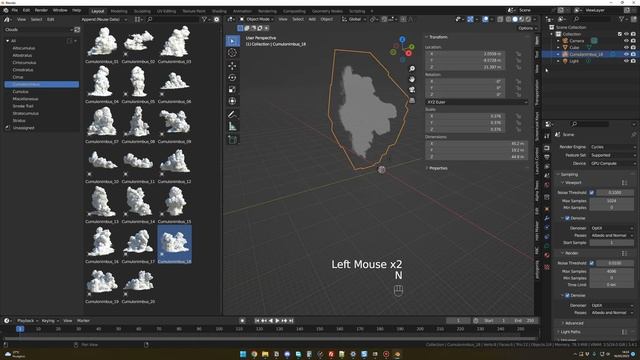Select the Cursor tool
This screenshot has width=640, height=360.
coord(232,53)
